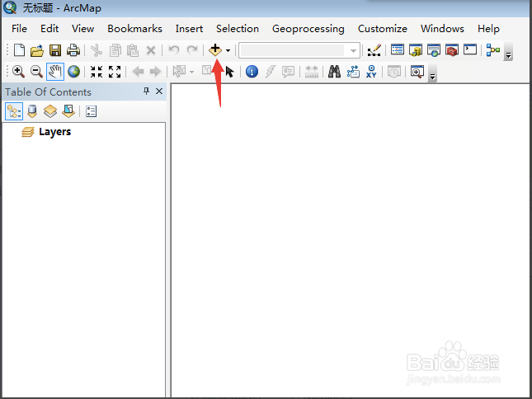532x399 pixels.
Task: Go back to previous extent
Action: click(138, 72)
